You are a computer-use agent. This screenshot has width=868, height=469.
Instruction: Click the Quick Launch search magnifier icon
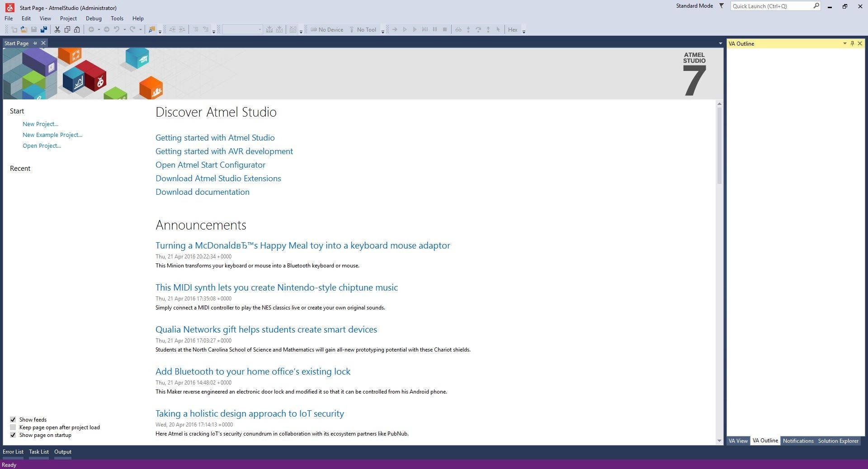[x=816, y=6]
